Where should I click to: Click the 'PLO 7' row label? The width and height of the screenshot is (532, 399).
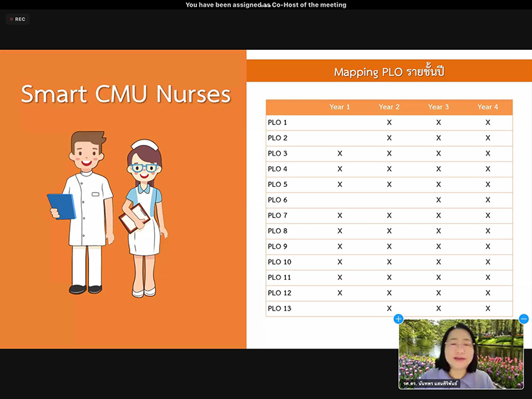pyautogui.click(x=277, y=215)
